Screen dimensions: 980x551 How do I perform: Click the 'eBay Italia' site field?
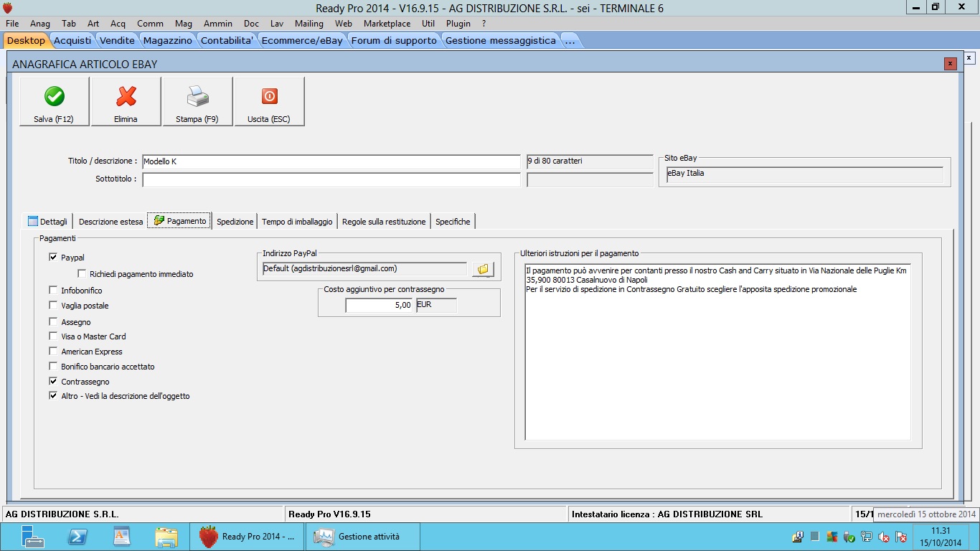click(804, 174)
